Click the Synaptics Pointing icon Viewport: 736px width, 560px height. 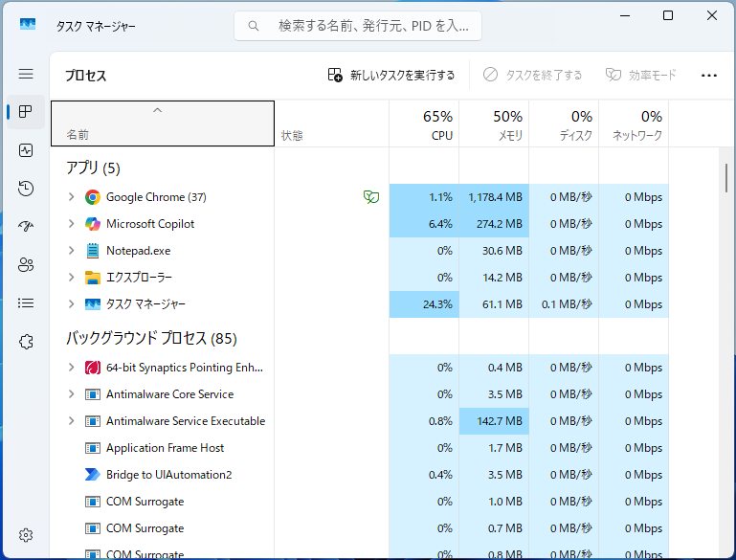click(x=93, y=368)
